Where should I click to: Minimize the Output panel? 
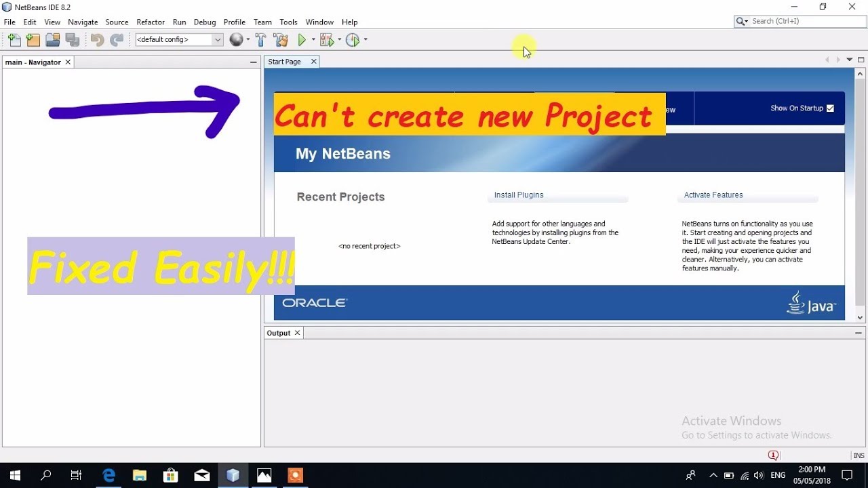click(859, 333)
